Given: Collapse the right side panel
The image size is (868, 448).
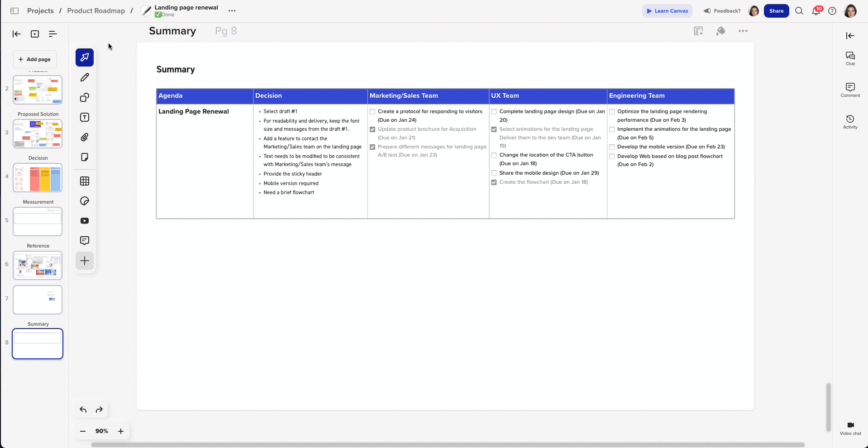Looking at the screenshot, I should [x=850, y=36].
